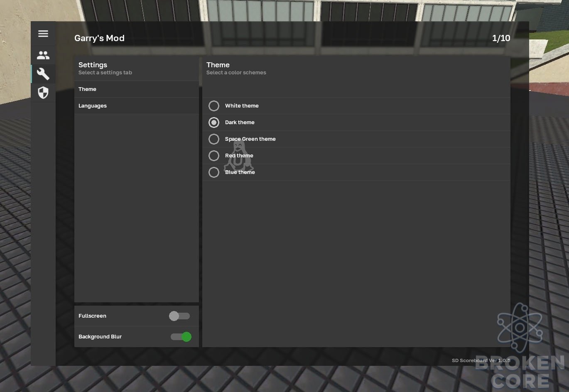
Task: Select the wrench settings icon
Action: [43, 74]
